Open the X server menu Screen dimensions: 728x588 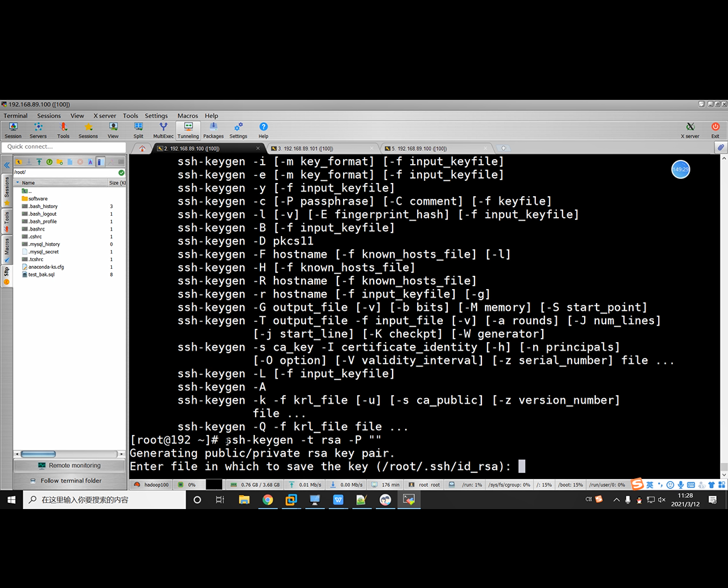(105, 115)
